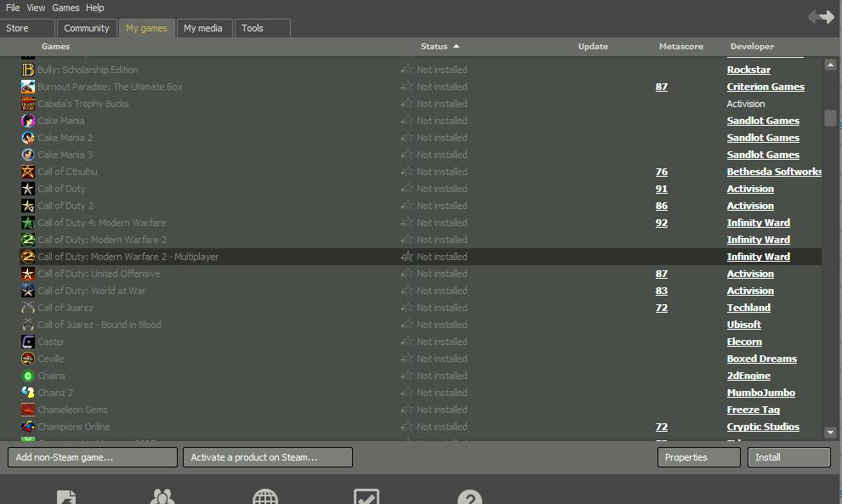
Task: Switch to the Store tab
Action: (27, 28)
